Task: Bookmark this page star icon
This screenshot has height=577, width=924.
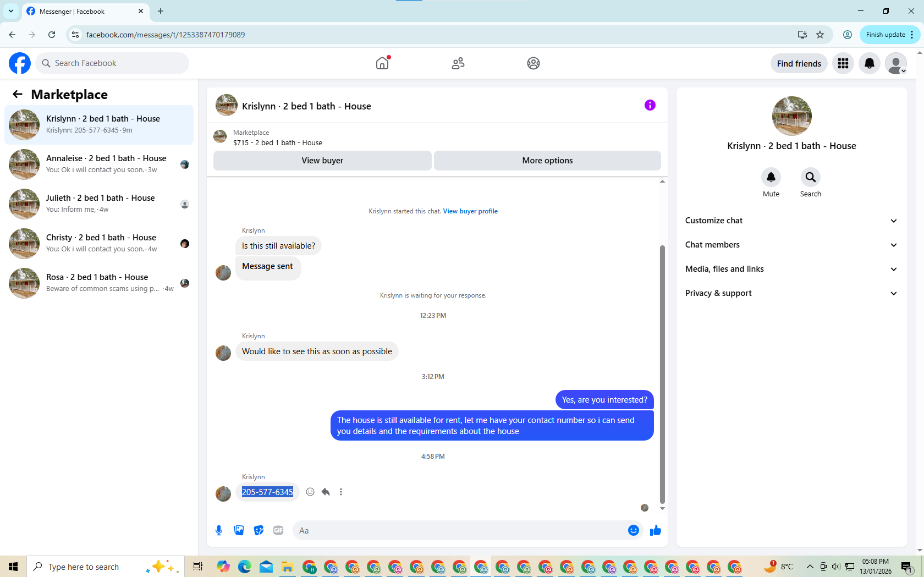Action: (820, 35)
